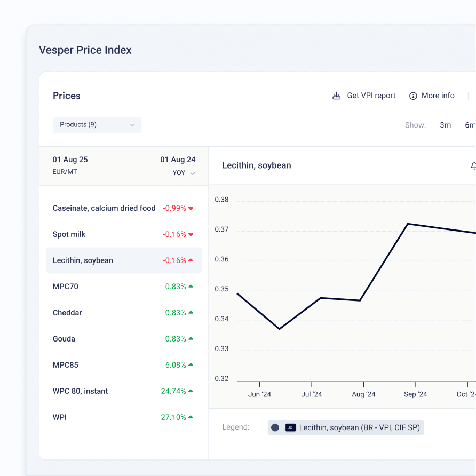The image size is (476, 476).
Task: Click the chart line peak near Sep '24
Action: pos(408,224)
